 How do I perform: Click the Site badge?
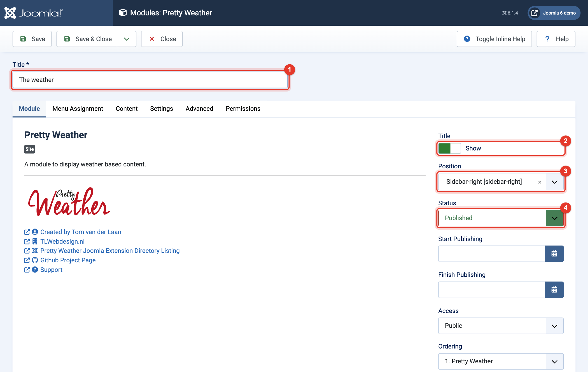(30, 149)
